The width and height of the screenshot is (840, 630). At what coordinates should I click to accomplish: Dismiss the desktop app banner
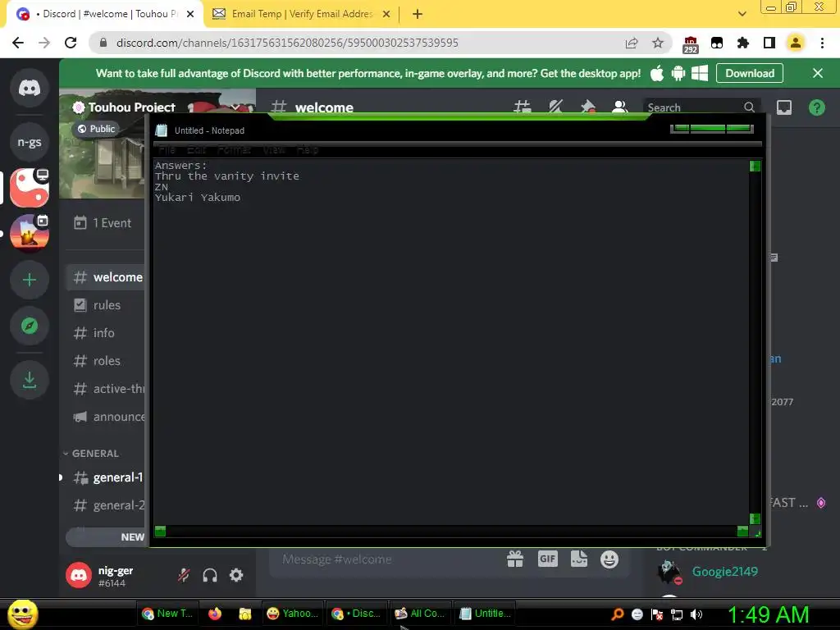pyautogui.click(x=818, y=73)
